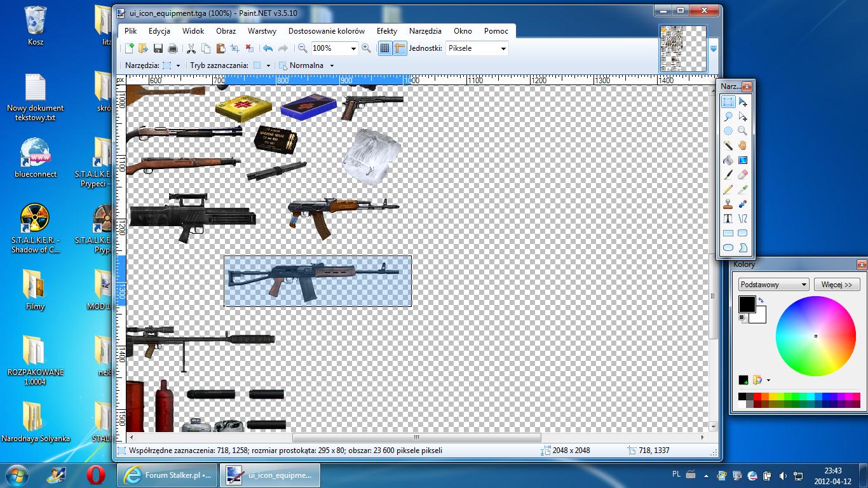Image resolution: width=868 pixels, height=488 pixels.
Task: Click the horizontal scrollbar of the canvas
Action: 416,437
